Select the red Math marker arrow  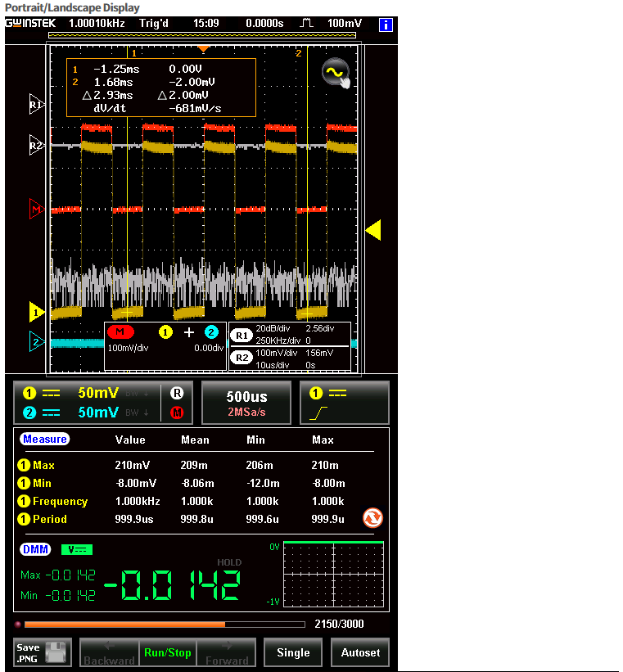[x=36, y=209]
